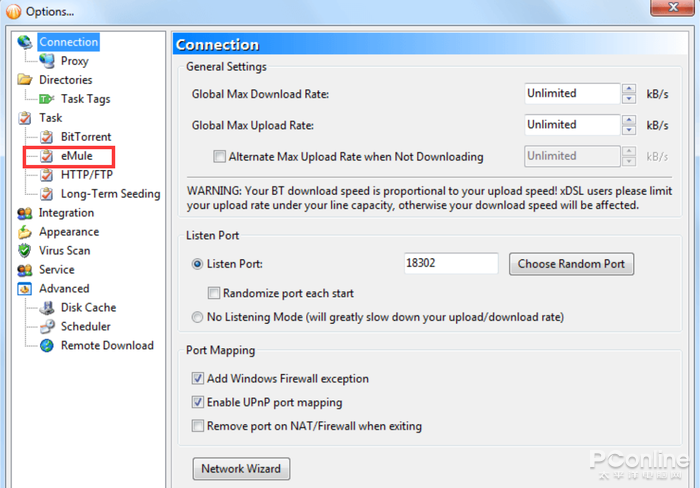The width and height of the screenshot is (700, 488).
Task: Open the Virus Scan settings page
Action: pyautogui.click(x=64, y=251)
